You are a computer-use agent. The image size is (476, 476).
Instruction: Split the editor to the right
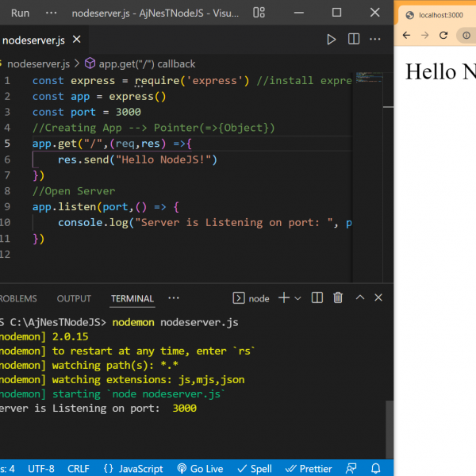[x=354, y=40]
